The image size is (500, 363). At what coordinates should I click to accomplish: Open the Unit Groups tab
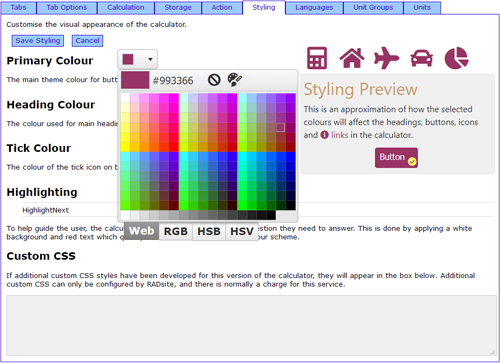click(x=373, y=7)
